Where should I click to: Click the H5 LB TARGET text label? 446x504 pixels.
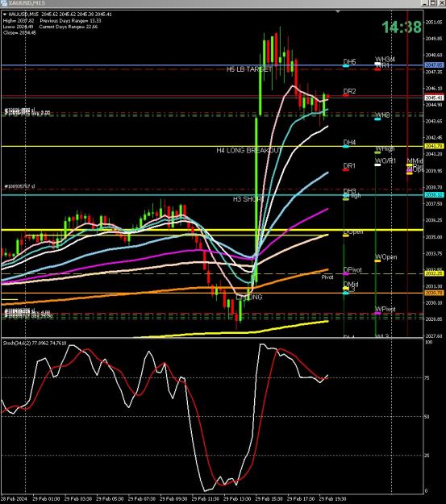pos(249,69)
